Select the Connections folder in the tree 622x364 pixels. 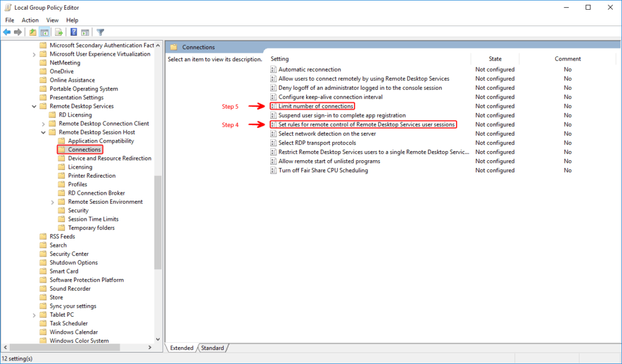point(80,149)
